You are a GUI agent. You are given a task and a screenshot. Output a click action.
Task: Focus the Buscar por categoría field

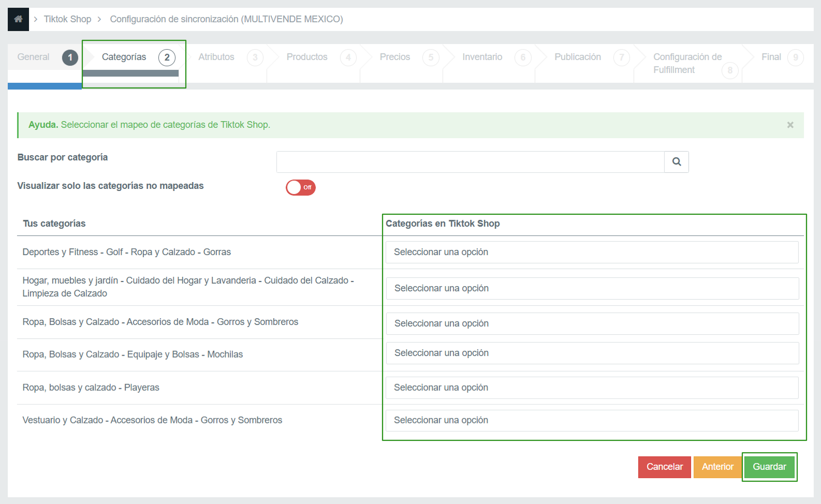(x=470, y=162)
